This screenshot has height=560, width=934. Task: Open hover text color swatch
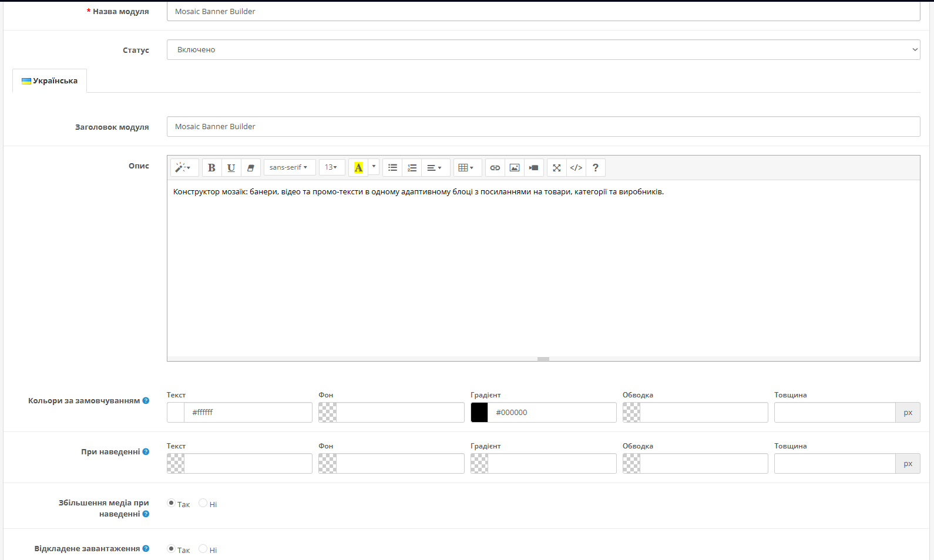pos(176,464)
